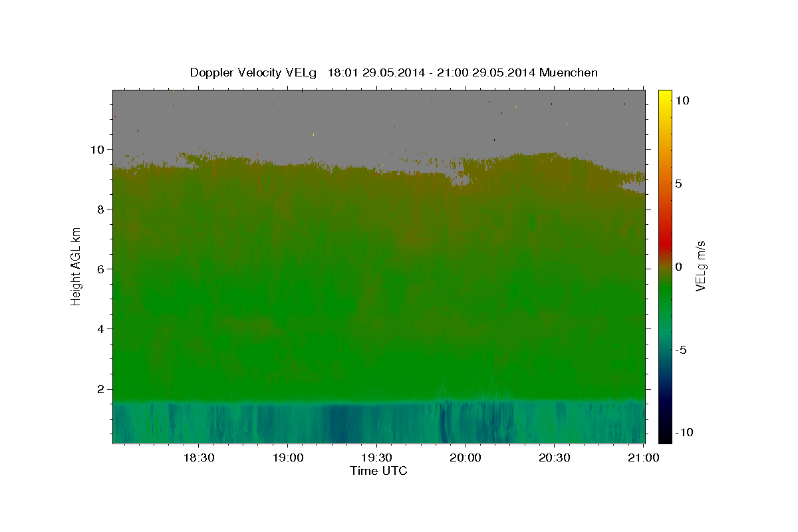798x532 pixels.
Task: Click the '20:30' time axis label
Action: [554, 458]
